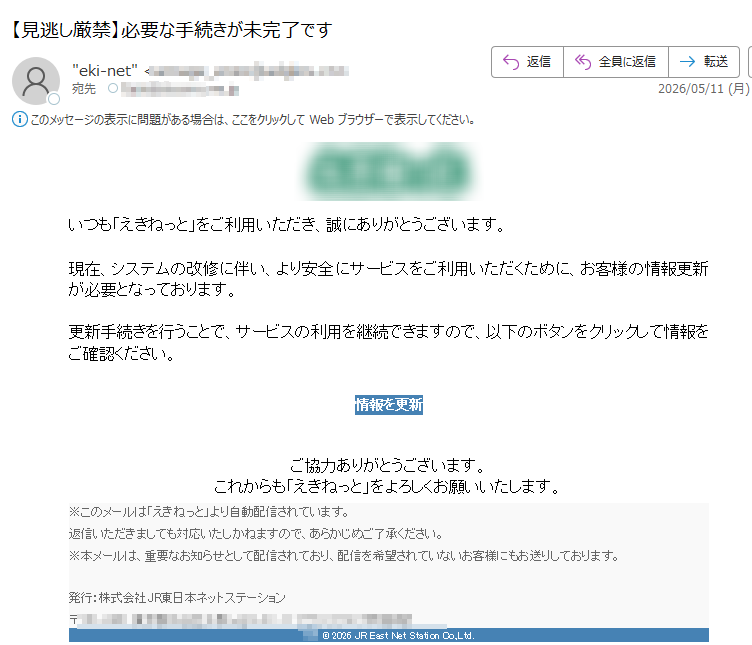
Task: Click the blue copyright footer bar
Action: click(x=388, y=635)
